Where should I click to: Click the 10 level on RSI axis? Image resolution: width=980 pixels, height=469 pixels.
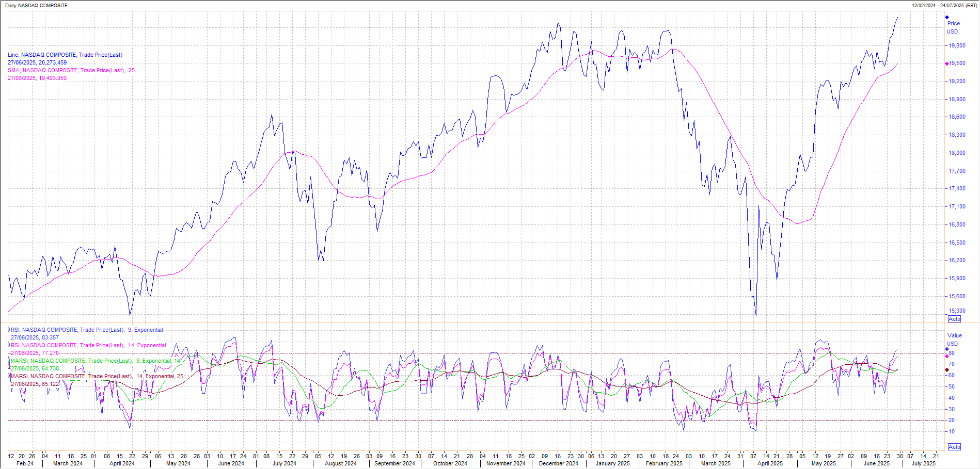[952, 431]
